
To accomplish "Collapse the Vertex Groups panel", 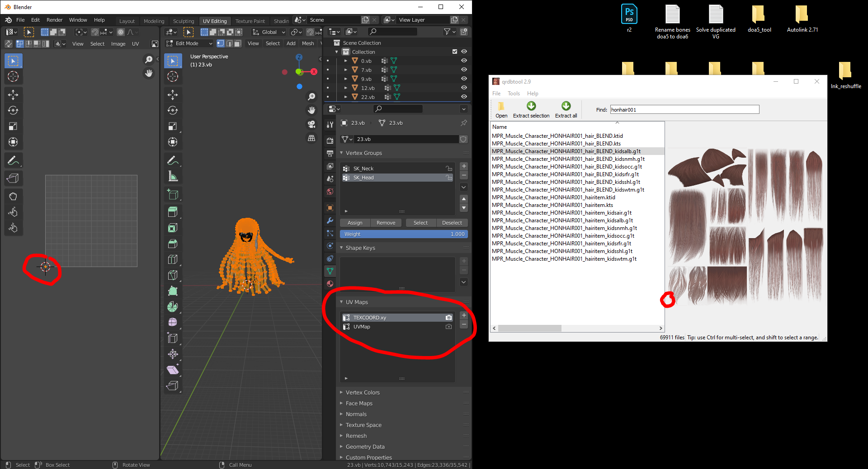I will click(341, 153).
